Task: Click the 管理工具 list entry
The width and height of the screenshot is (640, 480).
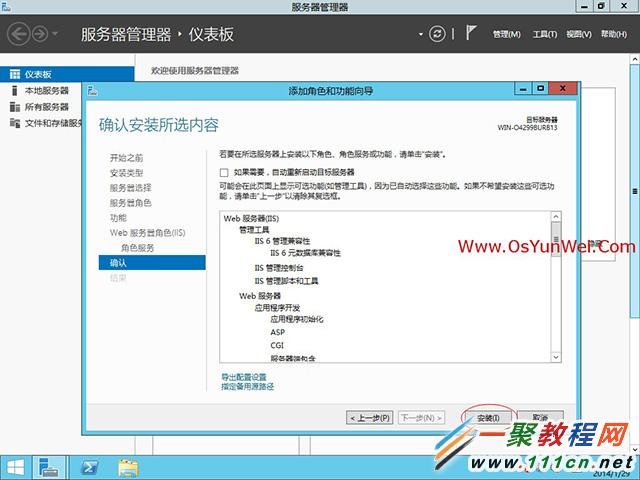Action: coord(254,230)
